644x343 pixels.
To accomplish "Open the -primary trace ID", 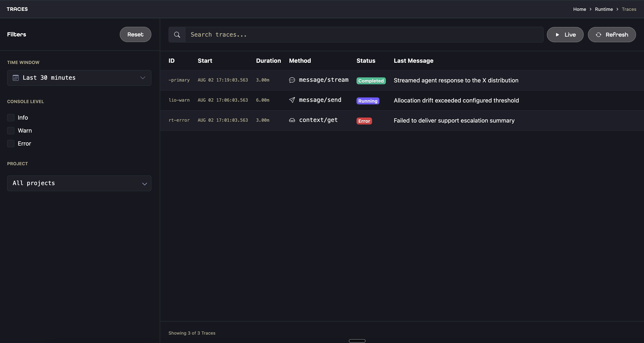I will [x=179, y=80].
